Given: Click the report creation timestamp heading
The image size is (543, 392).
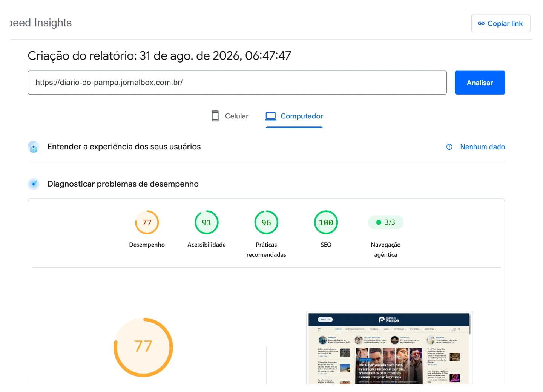Looking at the screenshot, I should click(159, 56).
